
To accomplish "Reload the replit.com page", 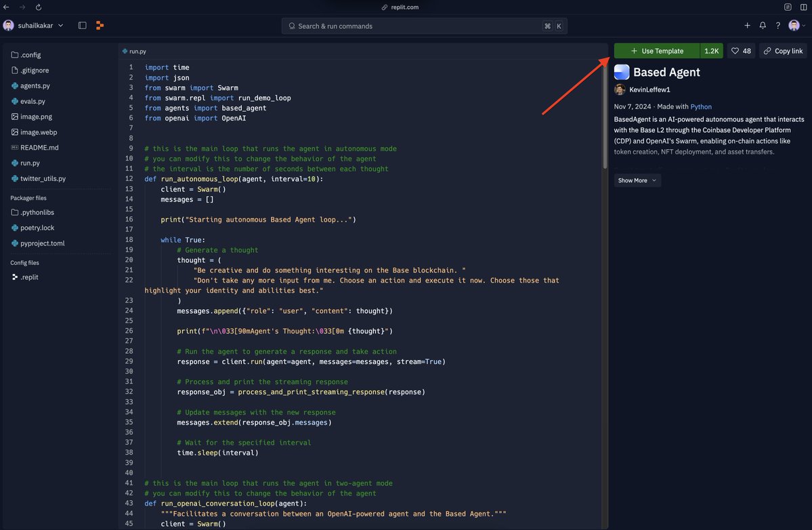I will [x=39, y=7].
